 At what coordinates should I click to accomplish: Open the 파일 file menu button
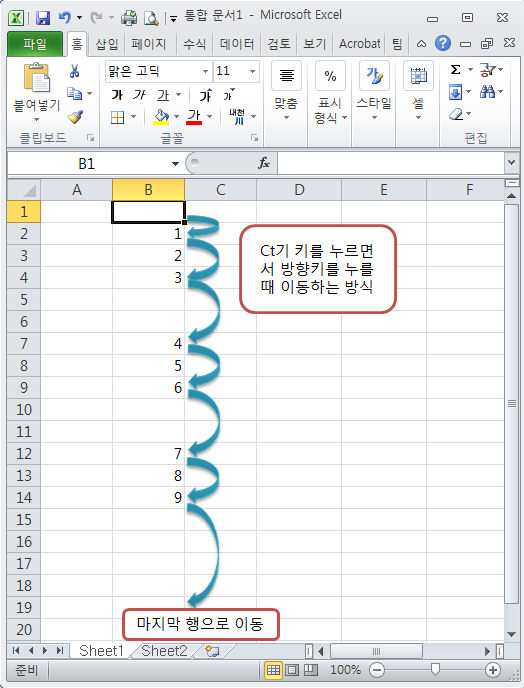(35, 44)
